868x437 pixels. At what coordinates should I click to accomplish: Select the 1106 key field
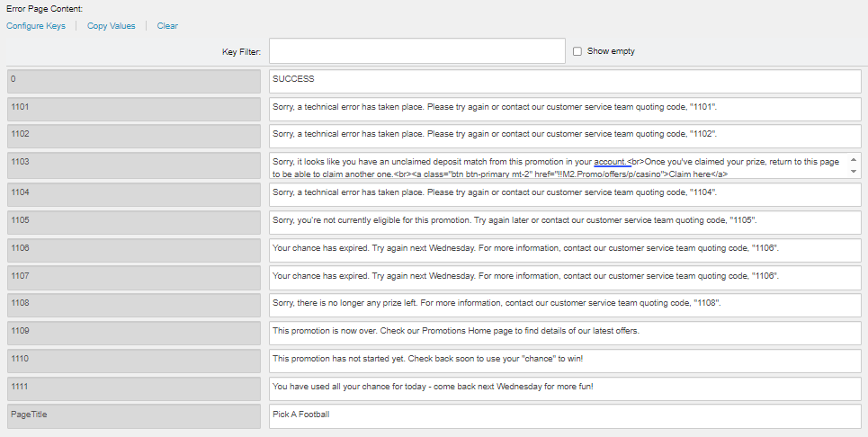point(134,250)
